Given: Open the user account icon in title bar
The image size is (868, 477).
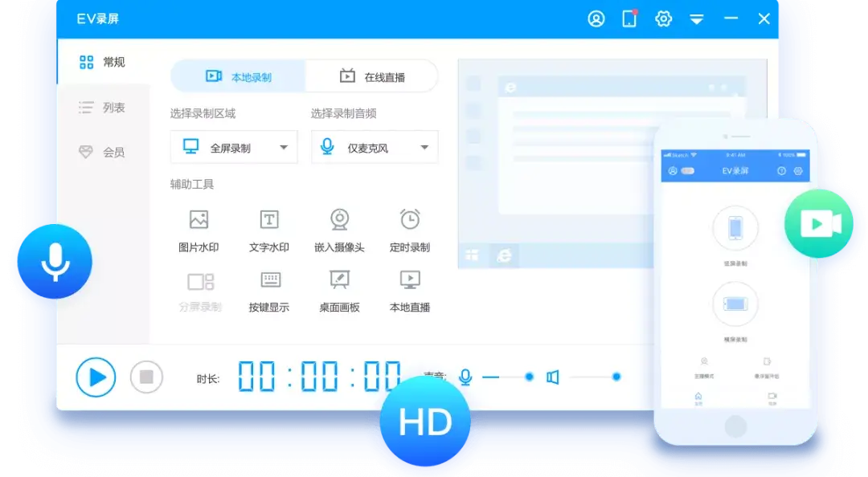Looking at the screenshot, I should point(596,18).
